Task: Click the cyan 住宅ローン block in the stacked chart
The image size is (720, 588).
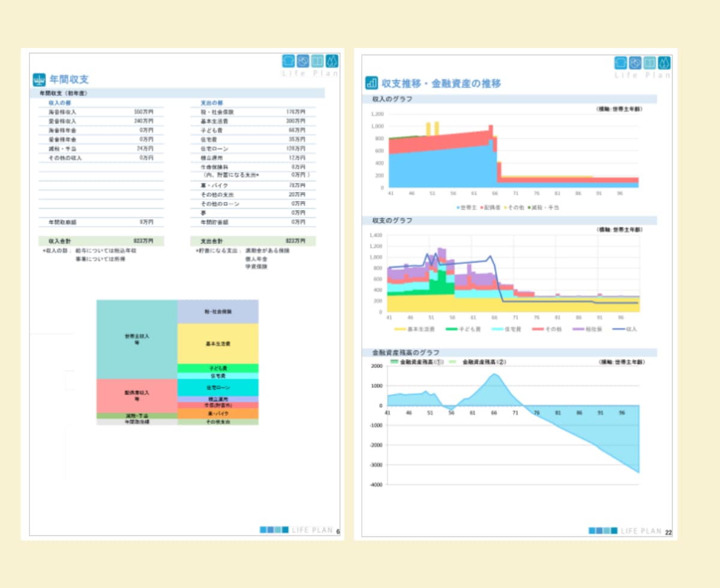Action: pyautogui.click(x=218, y=388)
